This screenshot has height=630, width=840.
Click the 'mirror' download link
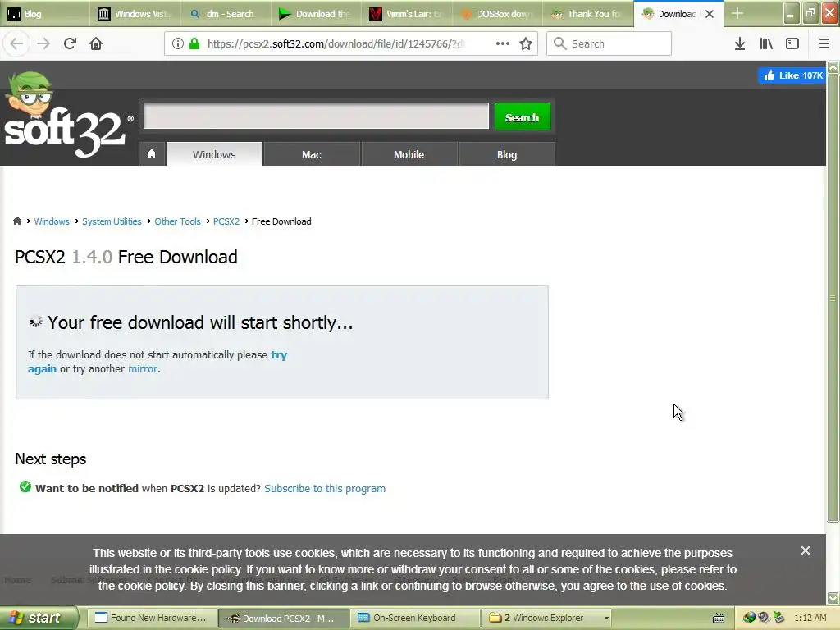[x=143, y=368]
